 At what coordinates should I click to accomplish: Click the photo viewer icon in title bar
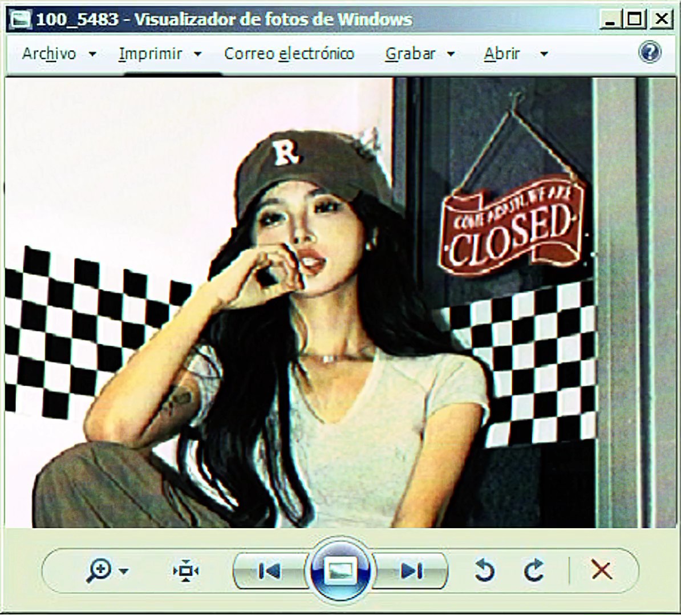click(x=19, y=18)
